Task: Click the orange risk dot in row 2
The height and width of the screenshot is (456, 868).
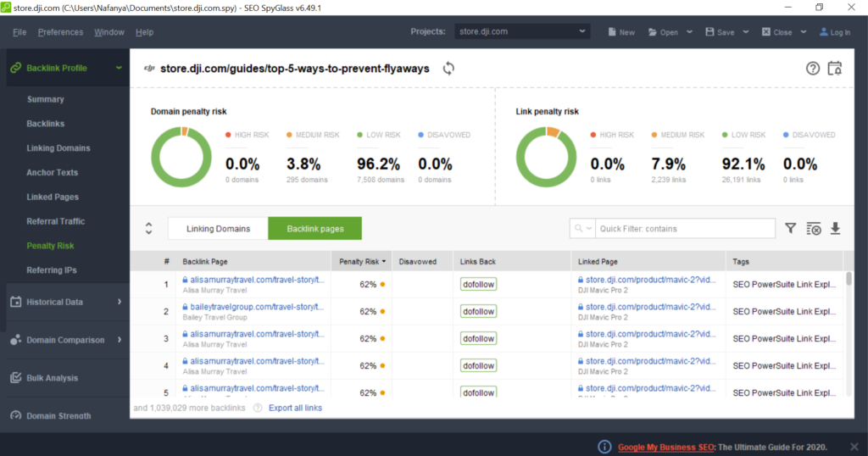Action: tap(382, 312)
